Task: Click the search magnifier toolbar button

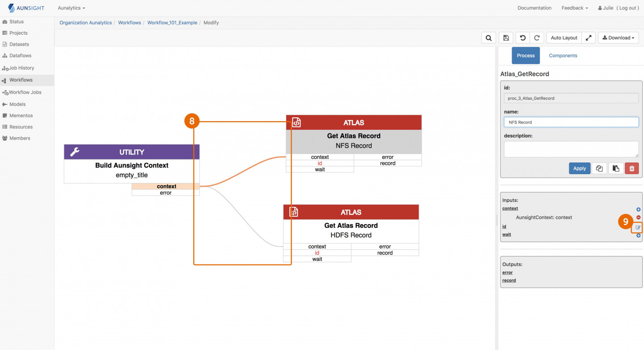Action: 489,38
